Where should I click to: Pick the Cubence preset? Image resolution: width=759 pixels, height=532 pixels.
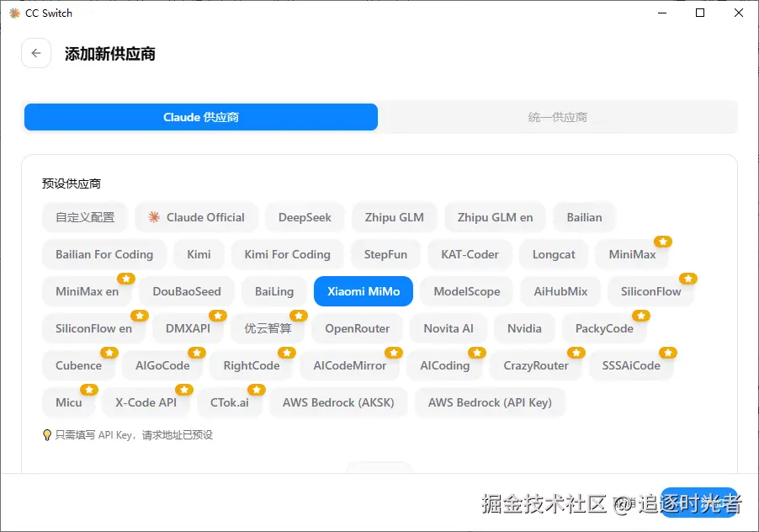click(x=79, y=365)
